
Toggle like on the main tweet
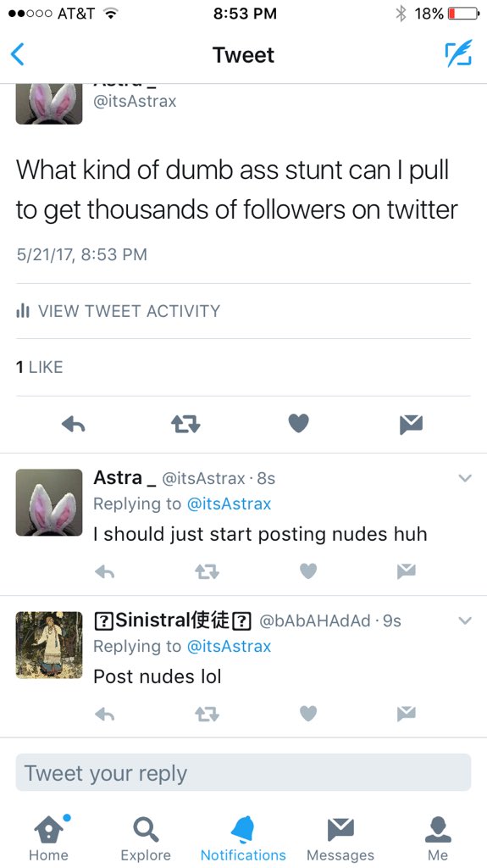click(298, 424)
